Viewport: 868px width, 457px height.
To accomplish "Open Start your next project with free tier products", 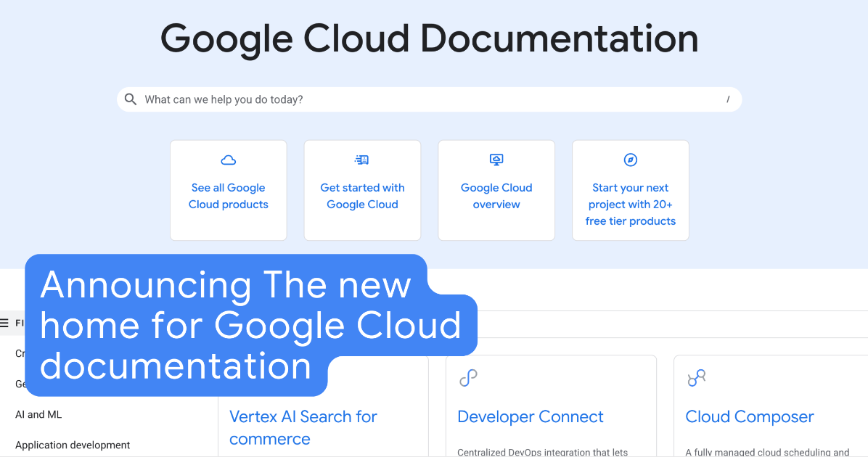I will [630, 205].
